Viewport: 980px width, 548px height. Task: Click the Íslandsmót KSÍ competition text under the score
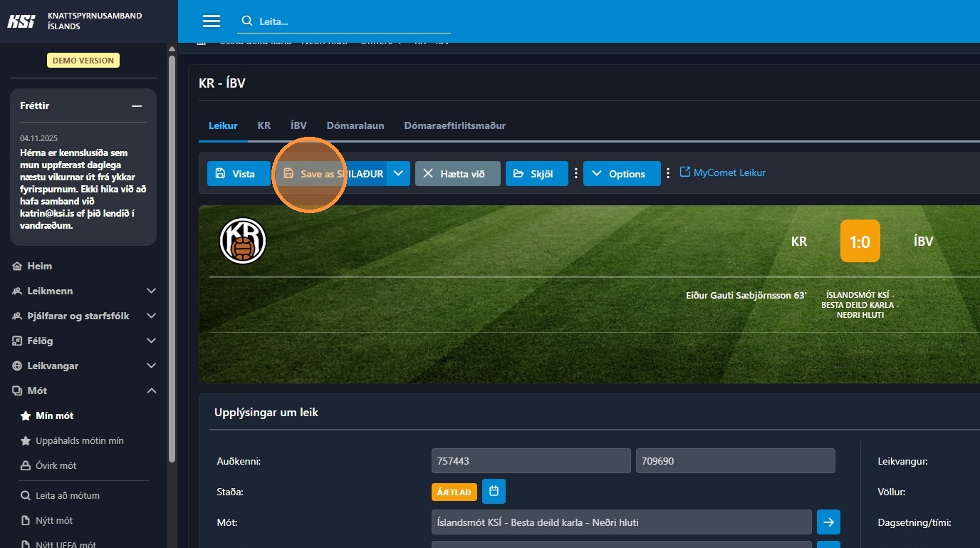(x=860, y=304)
